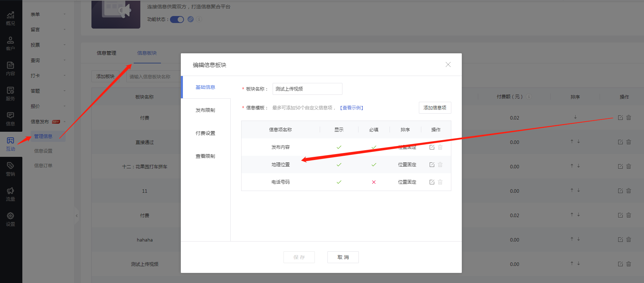Click delete icon in 直接通过 row
This screenshot has width=644, height=283.
pyautogui.click(x=629, y=142)
